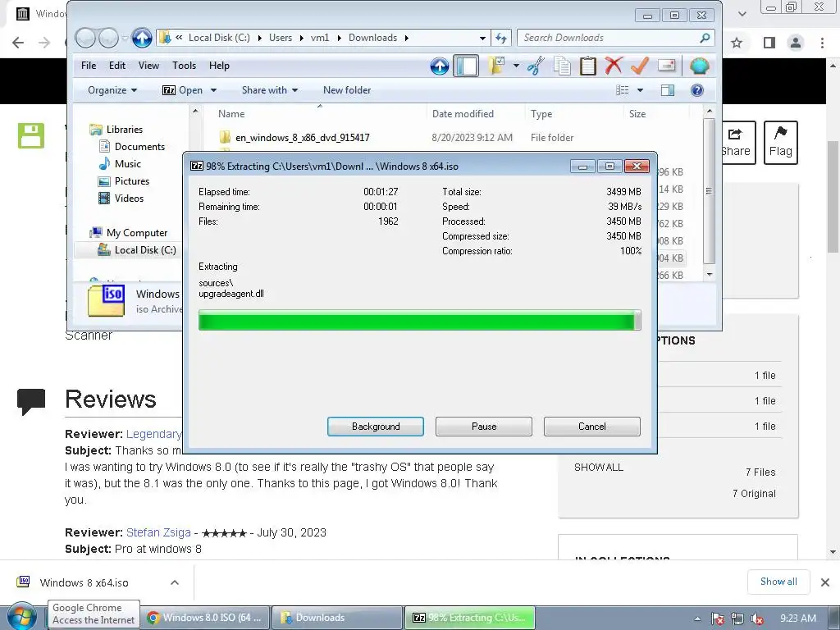Click the Up one level icon in Classic Shell toolbar
This screenshot has height=630, width=840.
tap(440, 66)
